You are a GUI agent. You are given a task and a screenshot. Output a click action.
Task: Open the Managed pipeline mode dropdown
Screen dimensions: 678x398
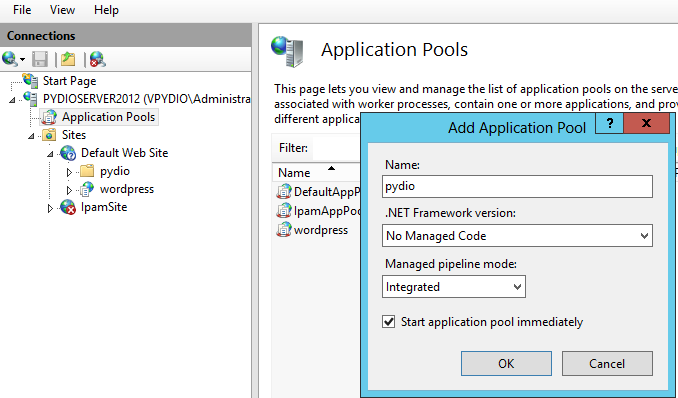point(454,287)
